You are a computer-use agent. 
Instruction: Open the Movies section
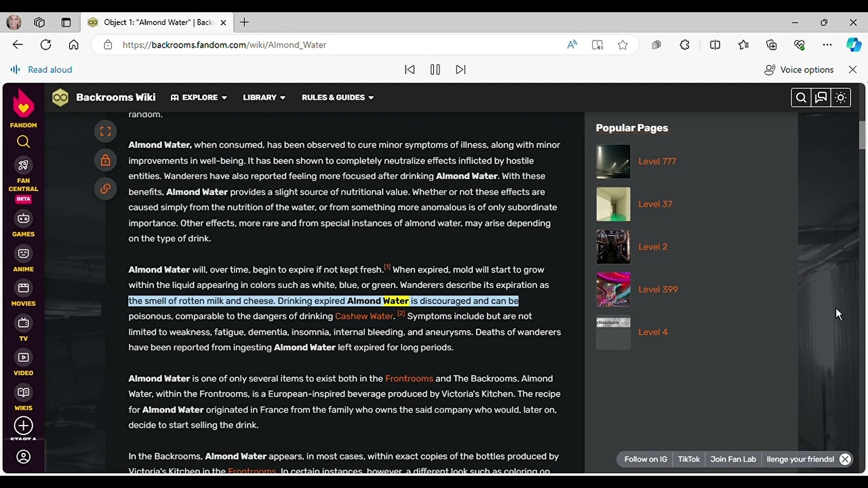point(24,294)
